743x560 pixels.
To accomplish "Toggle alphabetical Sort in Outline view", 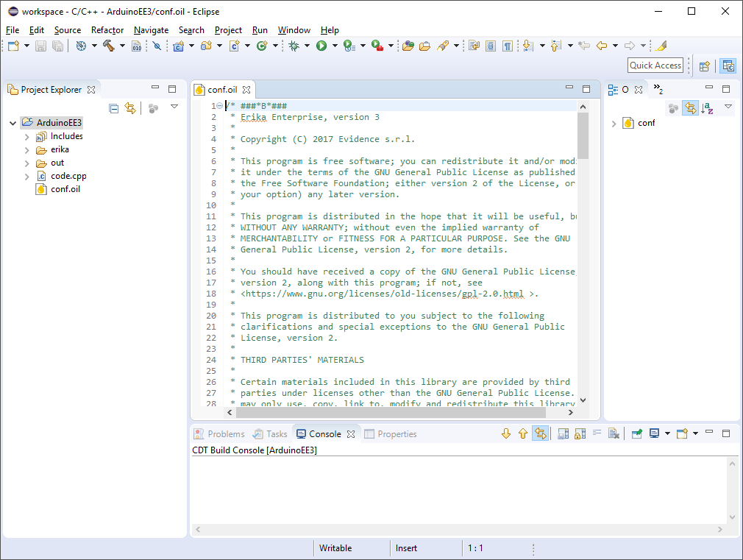I will [707, 109].
